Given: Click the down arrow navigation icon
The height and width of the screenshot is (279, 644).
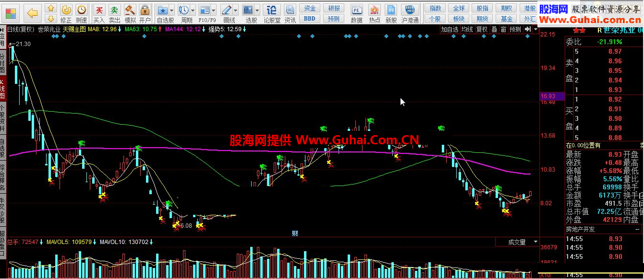Looking at the screenshot, I should (x=50, y=20).
